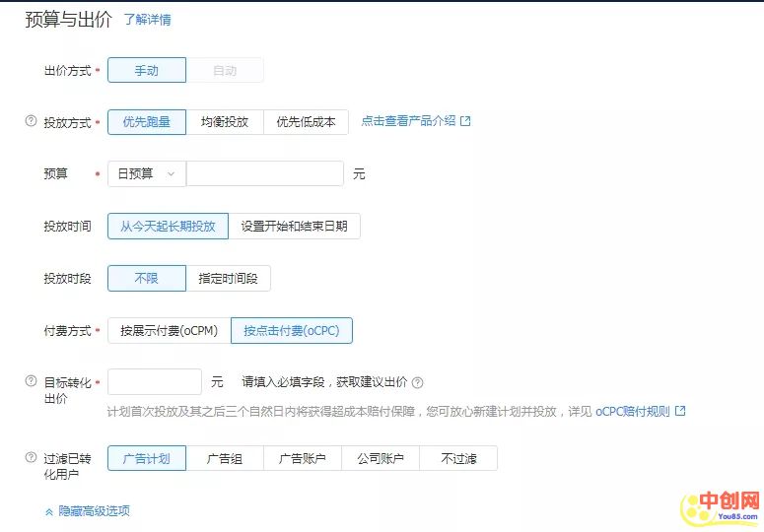Click help icon beside 投放方式 label

pyautogui.click(x=31, y=122)
